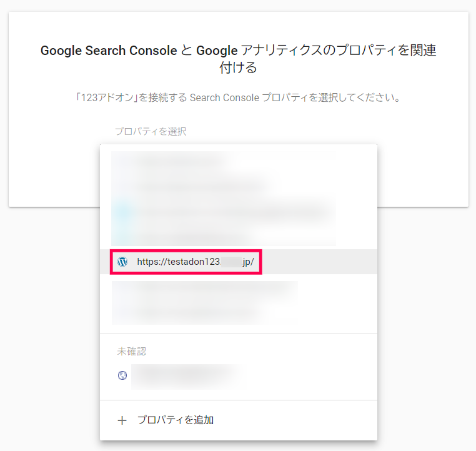Click the WordPress icon beside testadon123 URL
Image resolution: width=476 pixels, height=451 pixels.
point(122,262)
